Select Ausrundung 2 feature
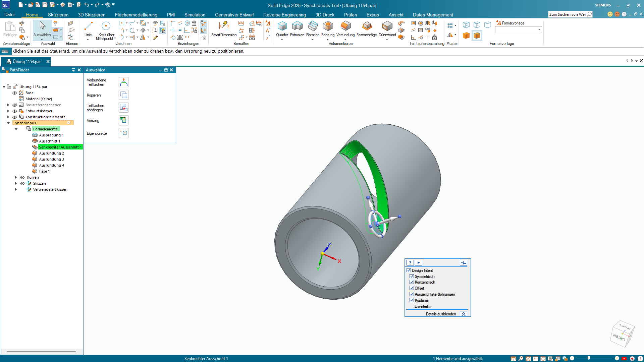Image resolution: width=644 pixels, height=362 pixels. click(51, 153)
